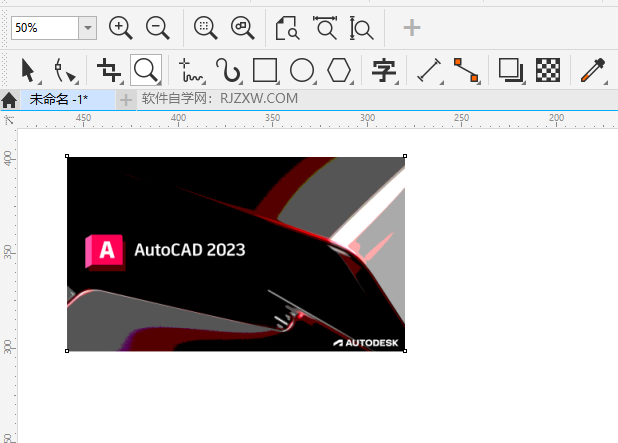Select the Artistic Media tool
Image resolution: width=618 pixels, height=443 pixels.
(228, 70)
